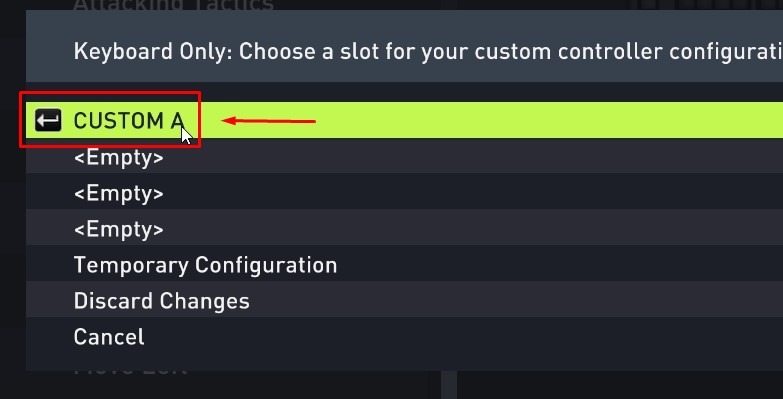
Task: Confirm the highlighted slot with the return-arrow icon
Action: click(48, 120)
